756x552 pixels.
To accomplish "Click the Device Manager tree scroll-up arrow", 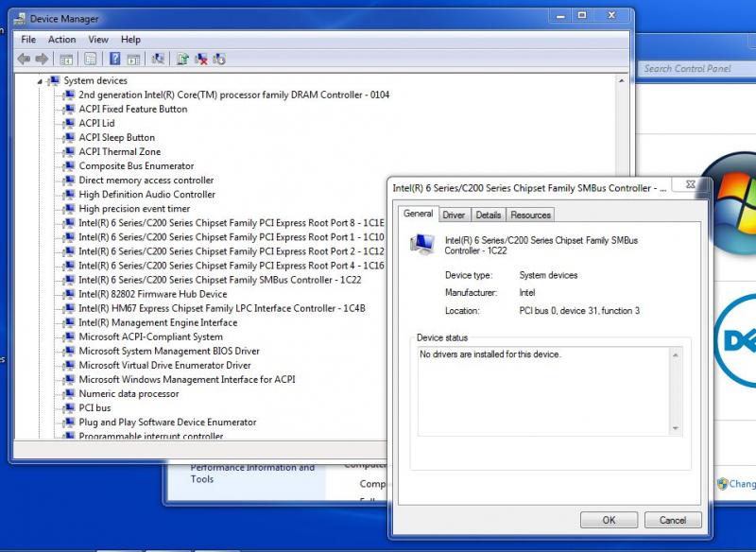I will (x=622, y=80).
